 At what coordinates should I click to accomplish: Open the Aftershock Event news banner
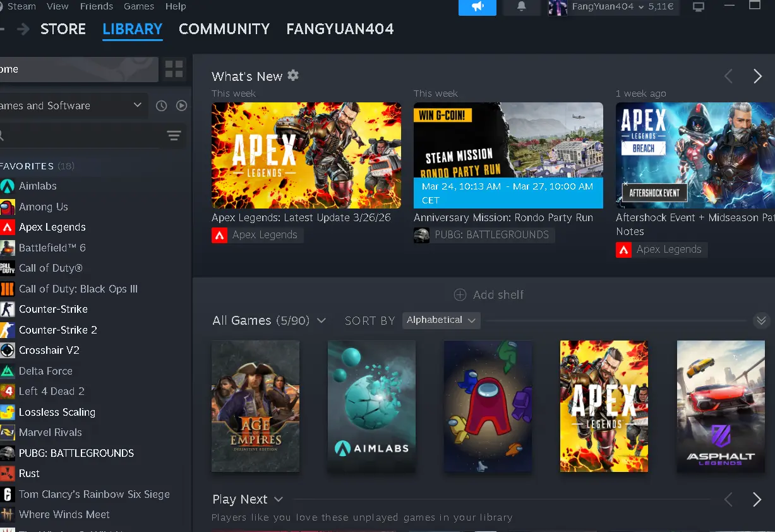pyautogui.click(x=695, y=155)
